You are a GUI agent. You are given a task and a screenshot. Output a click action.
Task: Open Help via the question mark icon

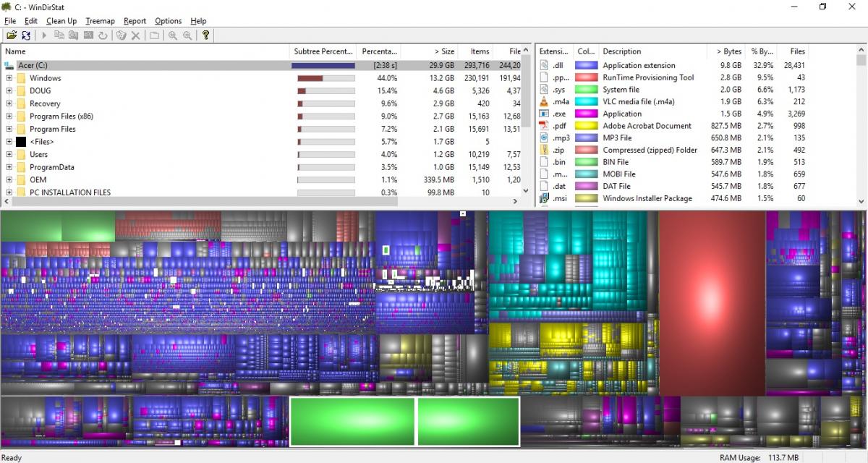[x=206, y=35]
